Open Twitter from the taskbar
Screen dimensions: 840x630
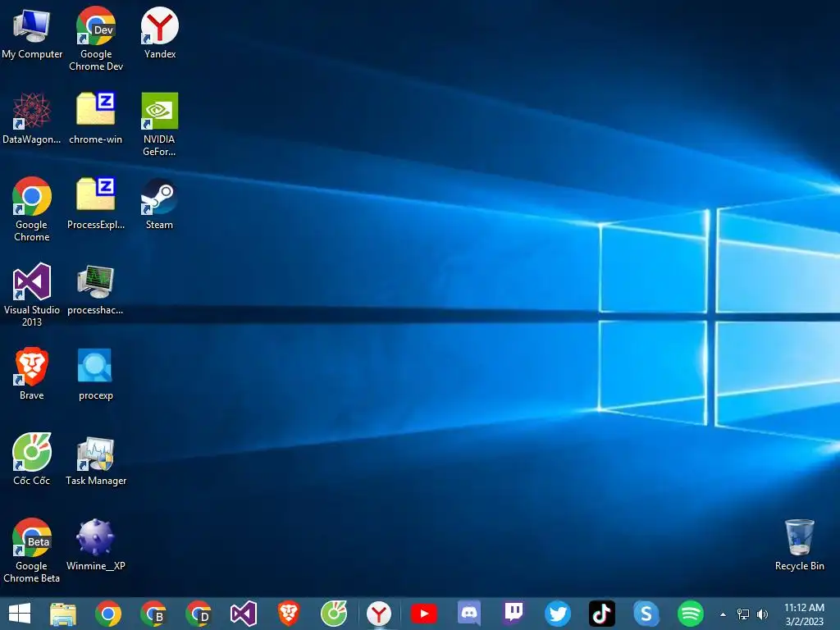pos(557,614)
